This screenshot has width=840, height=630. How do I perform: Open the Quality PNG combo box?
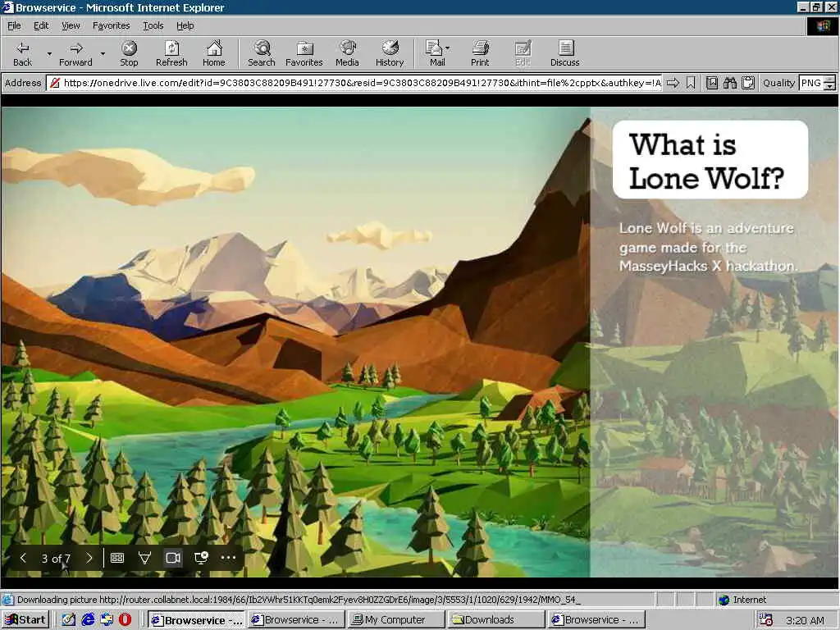817,83
